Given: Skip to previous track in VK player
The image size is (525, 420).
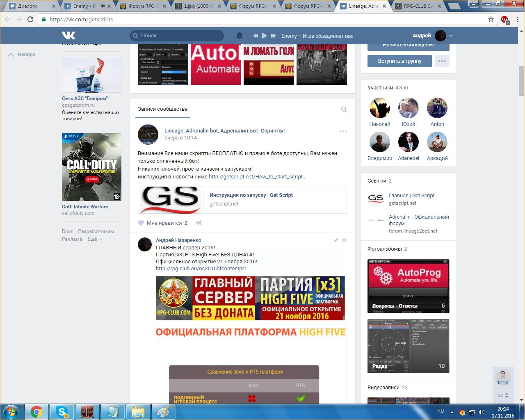Looking at the screenshot, I should coord(256,36).
